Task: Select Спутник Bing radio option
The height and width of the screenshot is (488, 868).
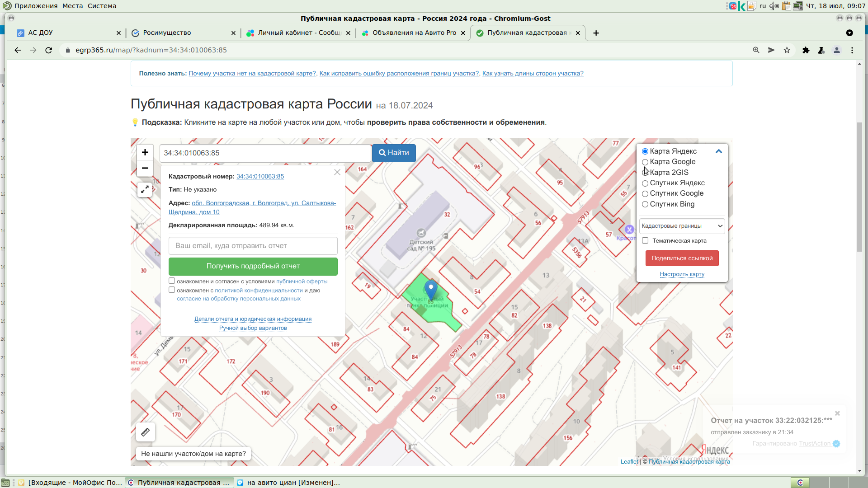Action: pyautogui.click(x=645, y=204)
